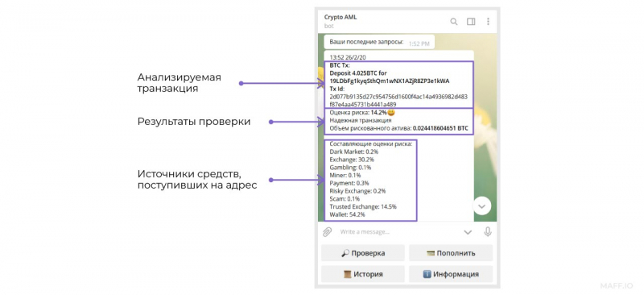Click the Trusted Exchange: 14.5% line
The image size is (644, 295).
363,206
